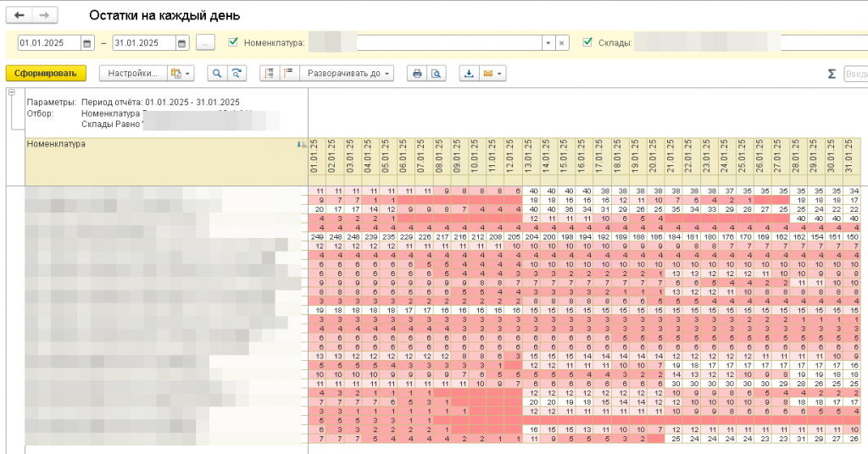Toggle the Номенклатура filter checkbox
This screenshot has width=868, height=454.
233,42
